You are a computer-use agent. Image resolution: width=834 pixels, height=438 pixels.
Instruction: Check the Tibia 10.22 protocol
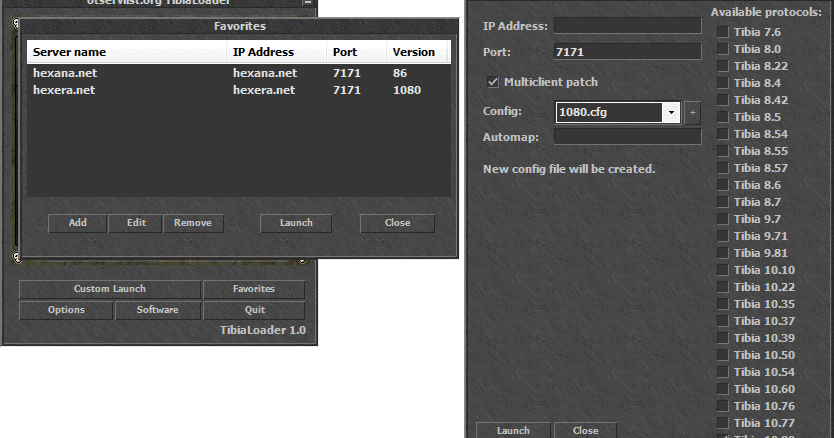[722, 287]
